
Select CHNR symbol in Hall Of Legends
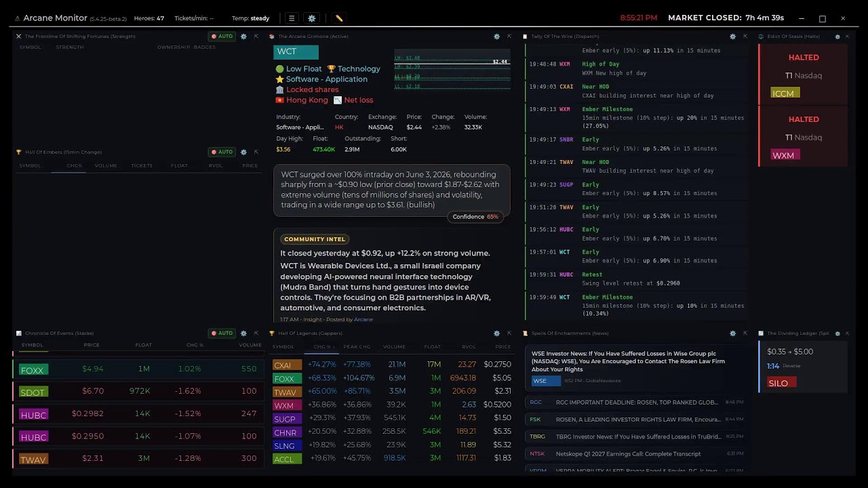coord(287,432)
